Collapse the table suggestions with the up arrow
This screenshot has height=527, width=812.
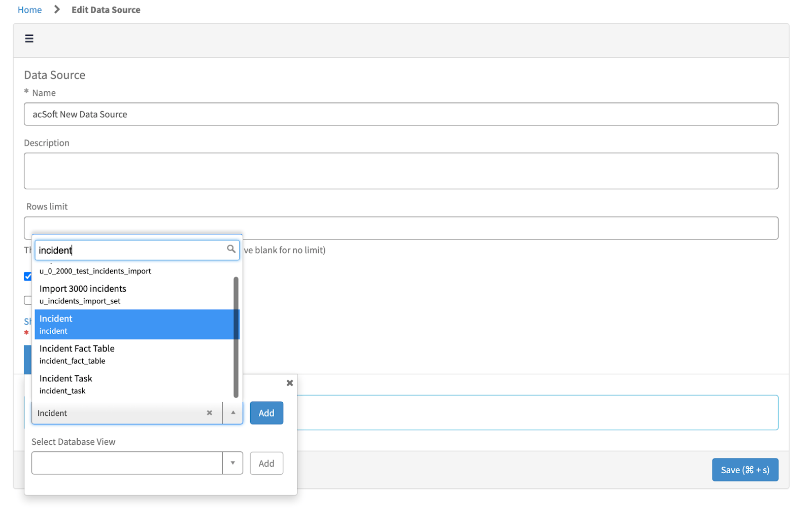[x=233, y=413]
